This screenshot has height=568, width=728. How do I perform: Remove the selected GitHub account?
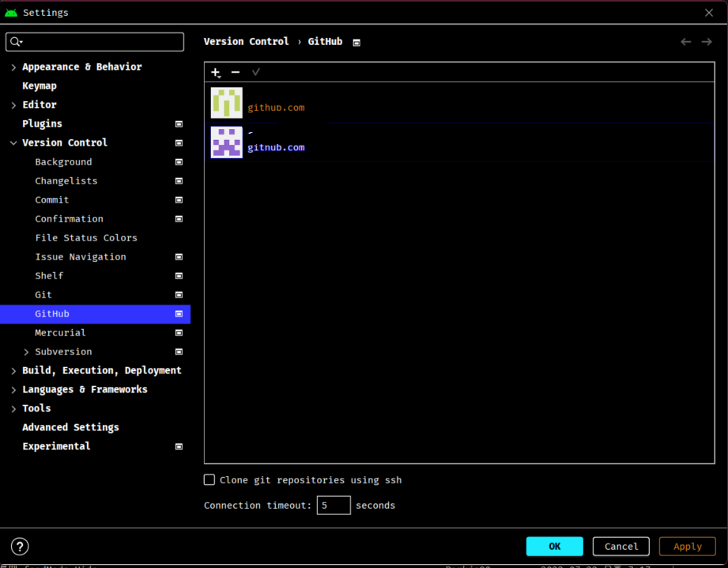coord(236,72)
